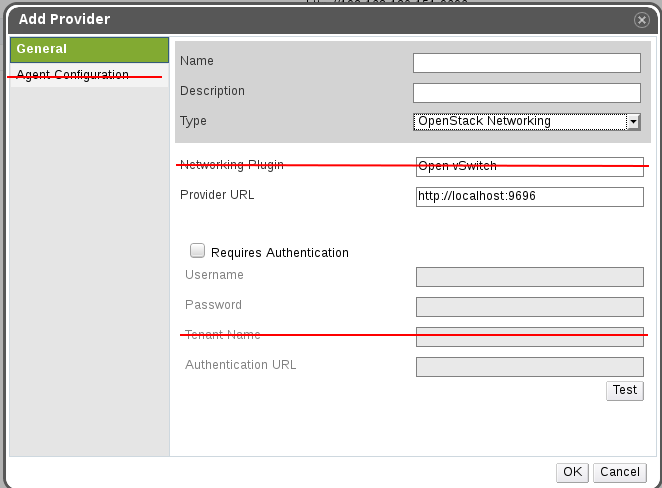Select the Tenant Name field
Viewport: 662px width, 488px height.
click(529, 337)
